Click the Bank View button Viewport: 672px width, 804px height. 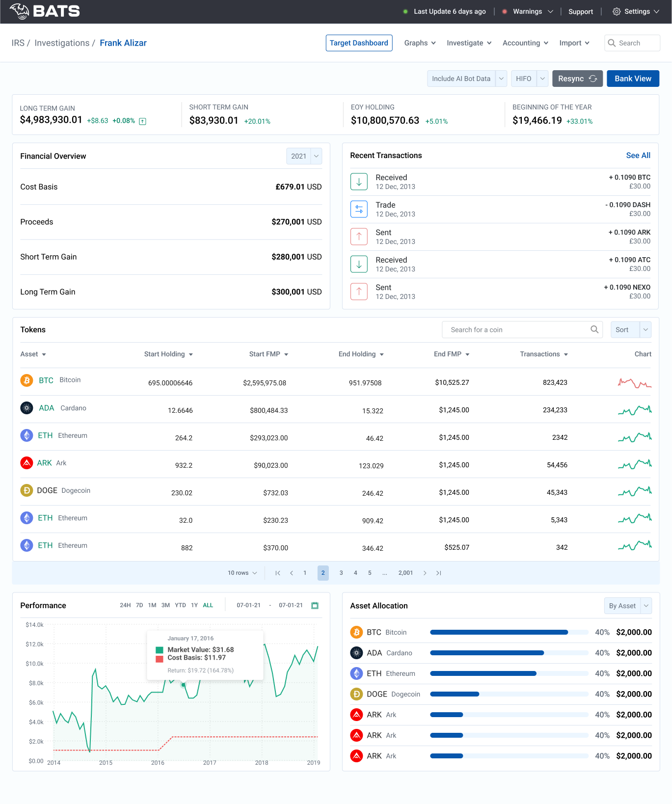pos(633,79)
